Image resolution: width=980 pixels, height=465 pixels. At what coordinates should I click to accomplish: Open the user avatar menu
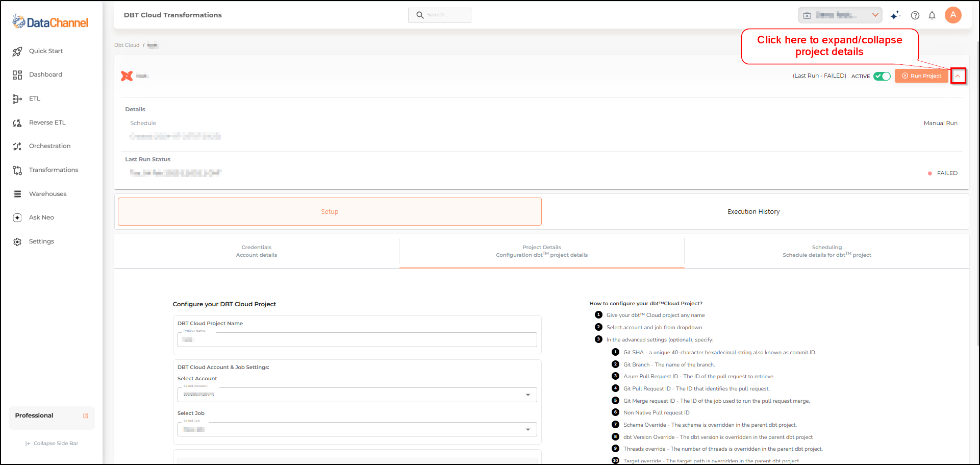coord(953,15)
